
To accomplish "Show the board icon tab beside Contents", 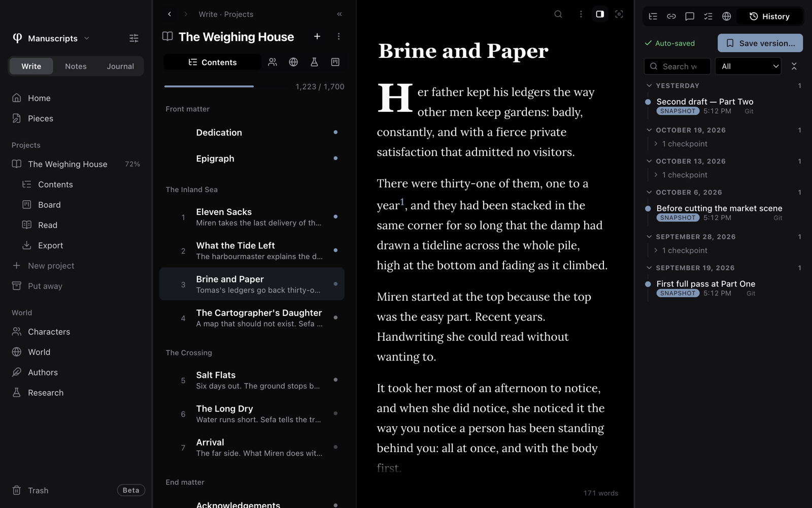I will (335, 62).
